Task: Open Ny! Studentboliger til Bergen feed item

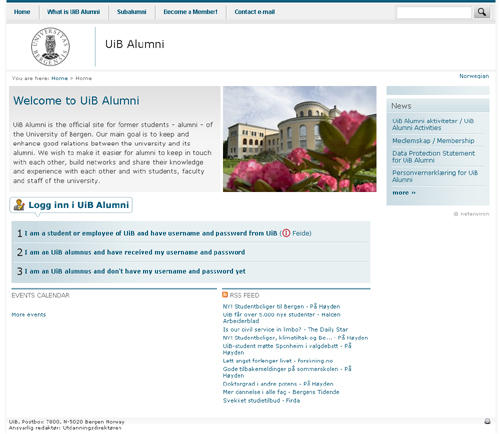Action: pyautogui.click(x=281, y=306)
